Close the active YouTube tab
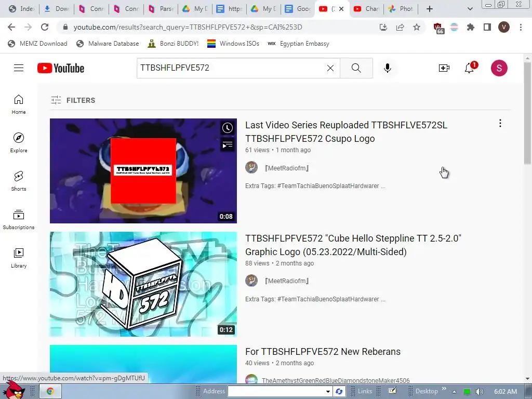 pos(341,9)
